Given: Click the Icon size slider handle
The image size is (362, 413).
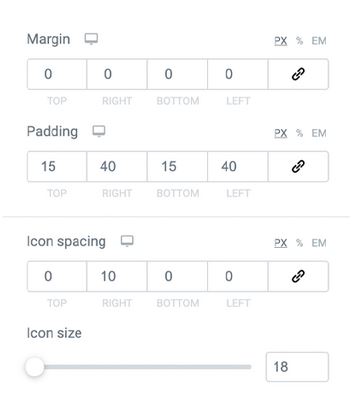Looking at the screenshot, I should click(x=35, y=367).
